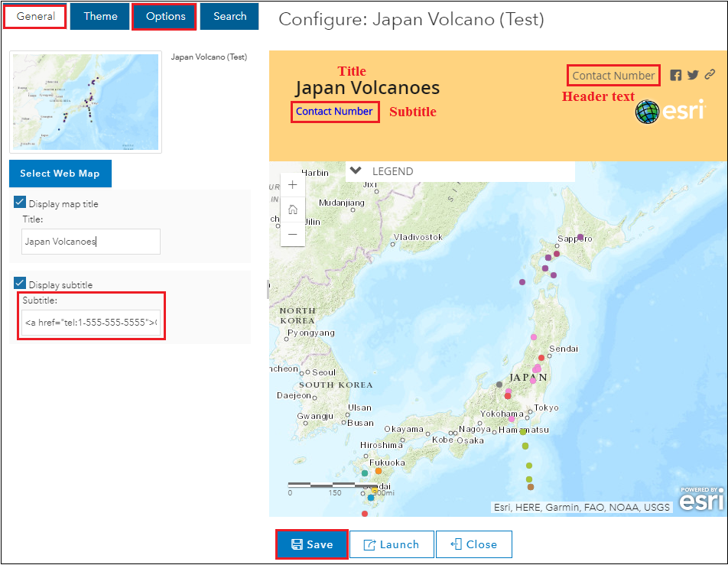Image resolution: width=728 pixels, height=565 pixels.
Task: Open the Options tab
Action: (x=165, y=16)
